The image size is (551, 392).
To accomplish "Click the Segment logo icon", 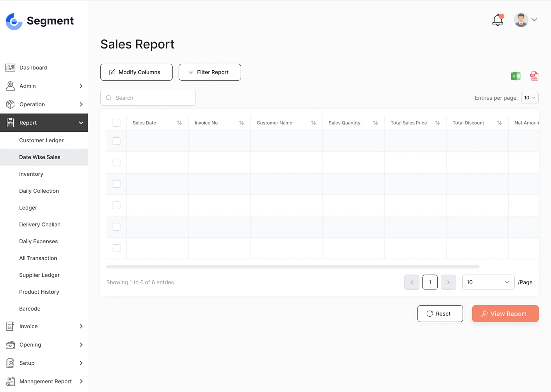I will point(14,21).
